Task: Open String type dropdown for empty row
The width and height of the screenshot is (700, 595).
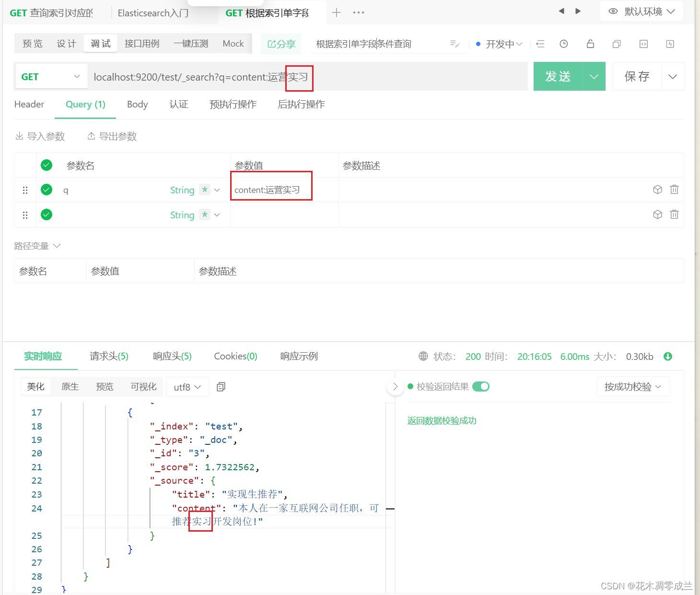Action: click(x=195, y=215)
